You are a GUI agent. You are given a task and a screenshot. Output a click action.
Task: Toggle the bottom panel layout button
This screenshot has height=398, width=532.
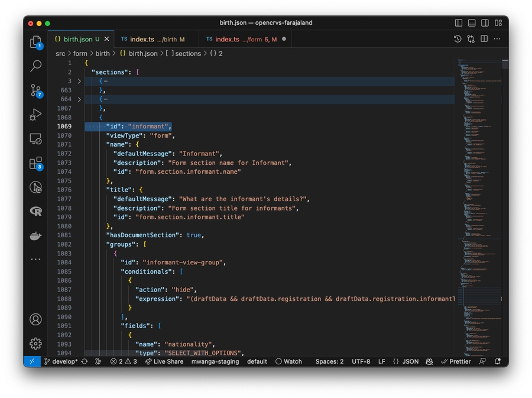point(472,23)
